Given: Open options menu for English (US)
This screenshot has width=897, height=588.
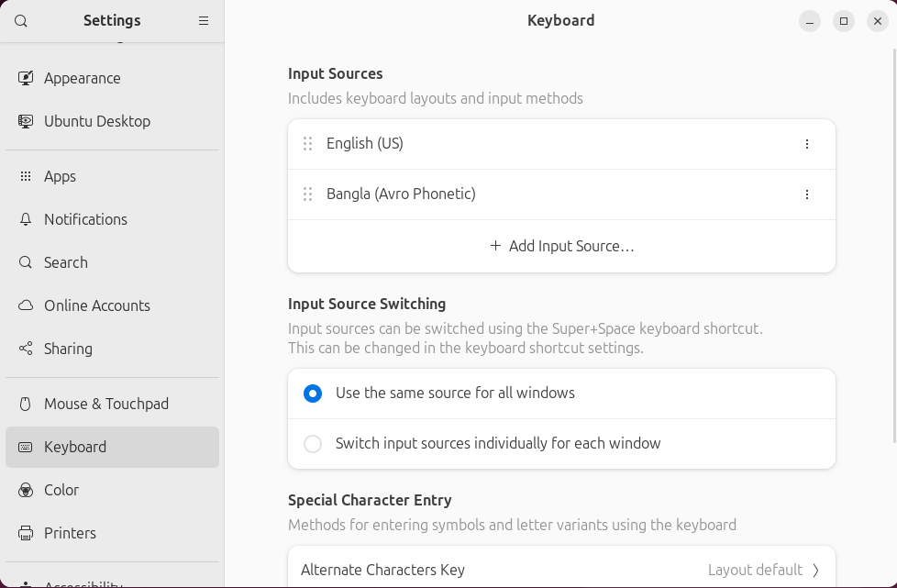Looking at the screenshot, I should [807, 144].
